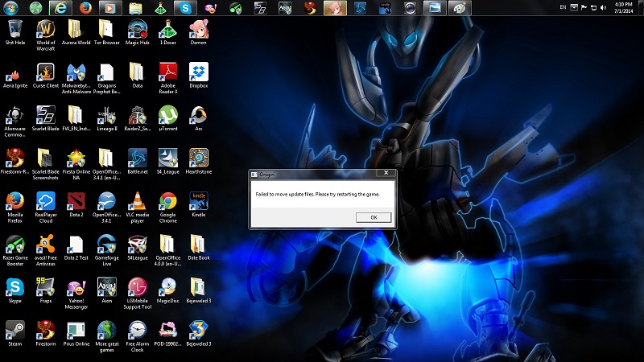644x362 pixels.
Task: Open the Arc desktop shortcut
Action: click(x=198, y=118)
